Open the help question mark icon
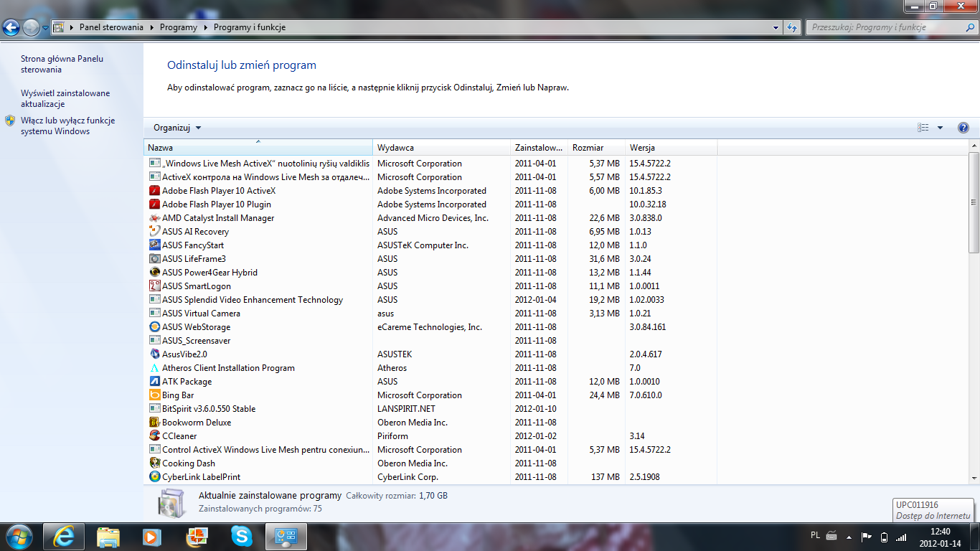This screenshot has width=980, height=551. click(x=963, y=128)
